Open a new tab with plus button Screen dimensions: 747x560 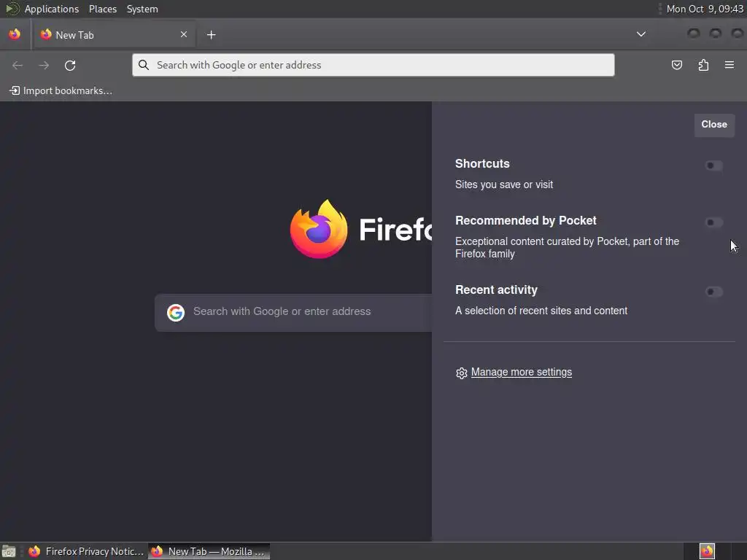click(211, 35)
